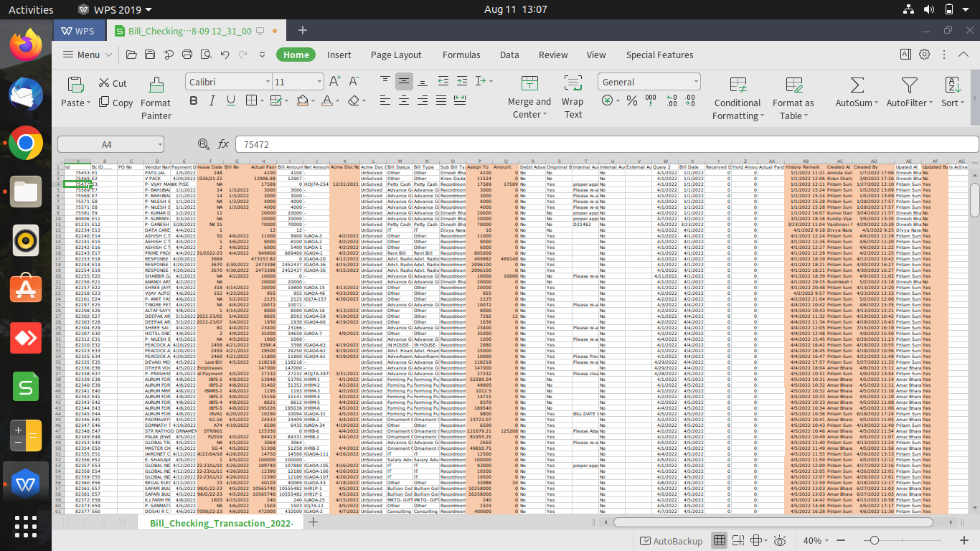Toggle Middle Align for cells
Screen dimensions: 980x551
[x=404, y=81]
